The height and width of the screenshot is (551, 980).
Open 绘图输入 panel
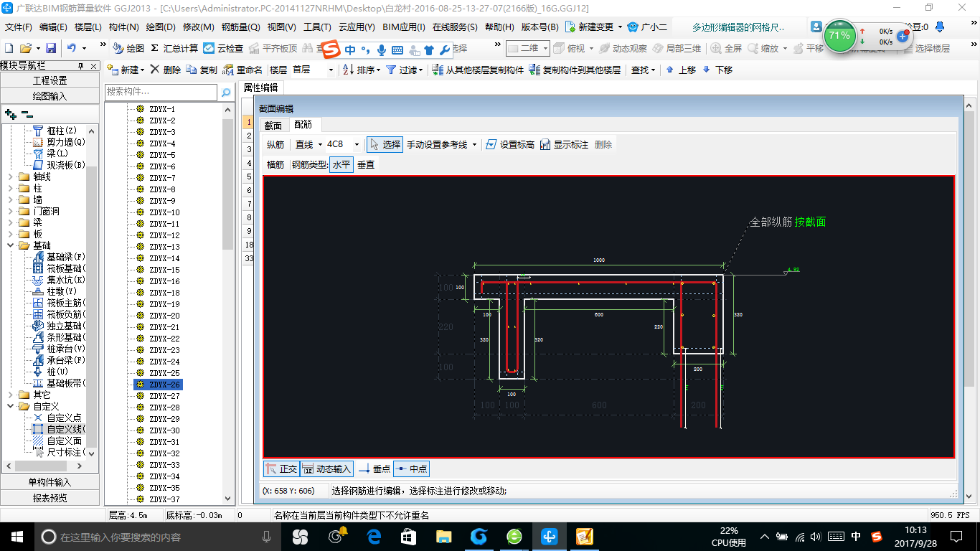pyautogui.click(x=50, y=96)
